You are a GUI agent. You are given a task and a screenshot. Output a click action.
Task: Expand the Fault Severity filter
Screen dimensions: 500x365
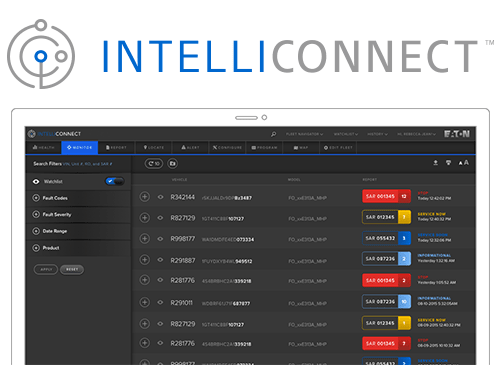click(x=36, y=214)
